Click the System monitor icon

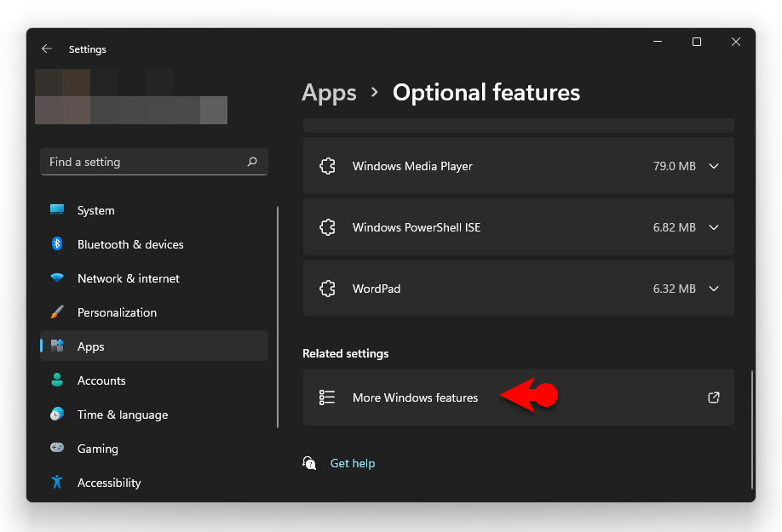click(x=57, y=209)
